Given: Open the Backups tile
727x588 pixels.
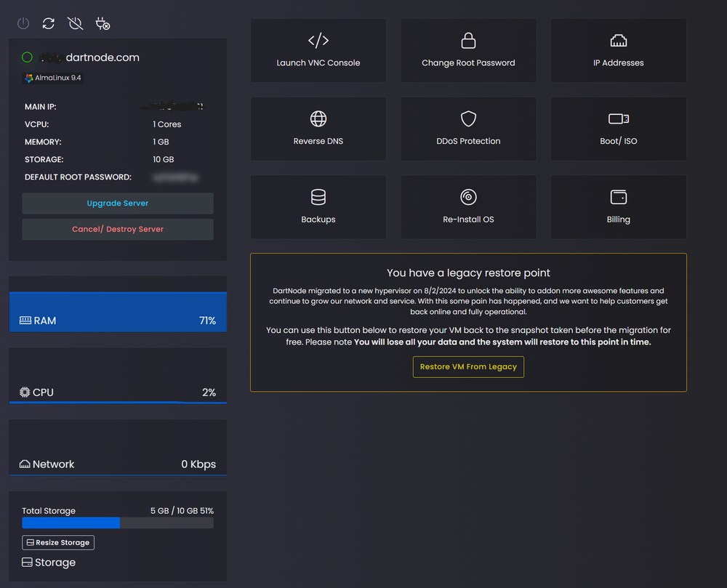Looking at the screenshot, I should [318, 207].
